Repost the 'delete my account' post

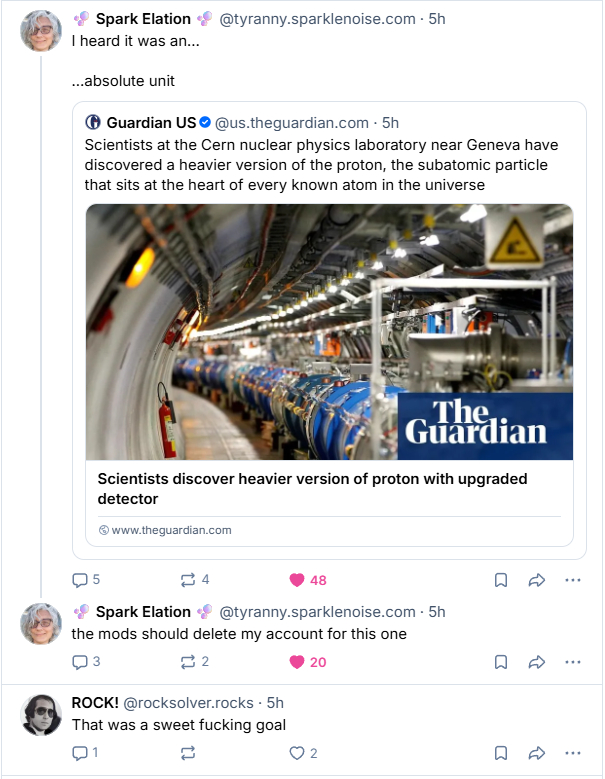[x=187, y=662]
